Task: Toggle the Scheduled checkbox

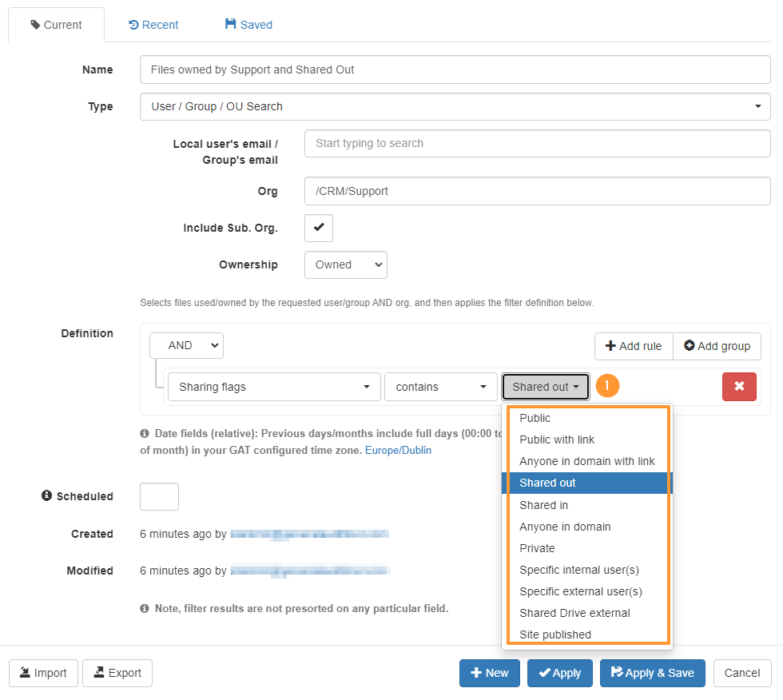Action: pyautogui.click(x=159, y=496)
